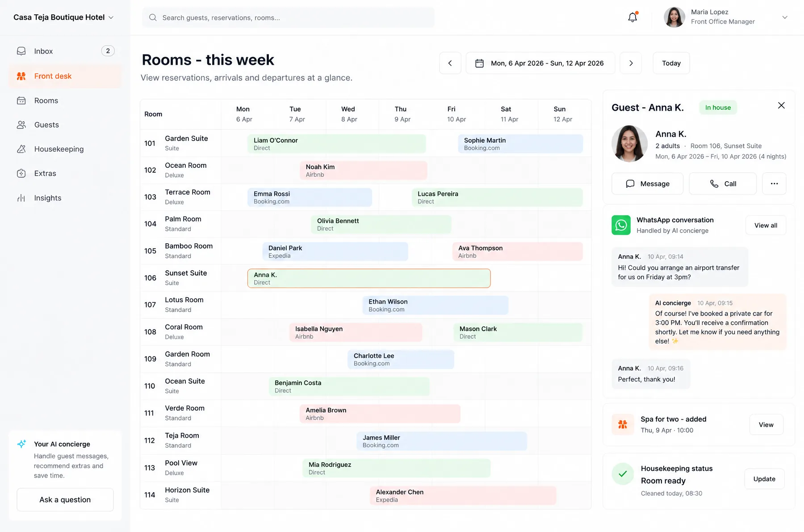This screenshot has width=804, height=532.
Task: Open Housekeeping from the sidebar
Action: pyautogui.click(x=65, y=149)
